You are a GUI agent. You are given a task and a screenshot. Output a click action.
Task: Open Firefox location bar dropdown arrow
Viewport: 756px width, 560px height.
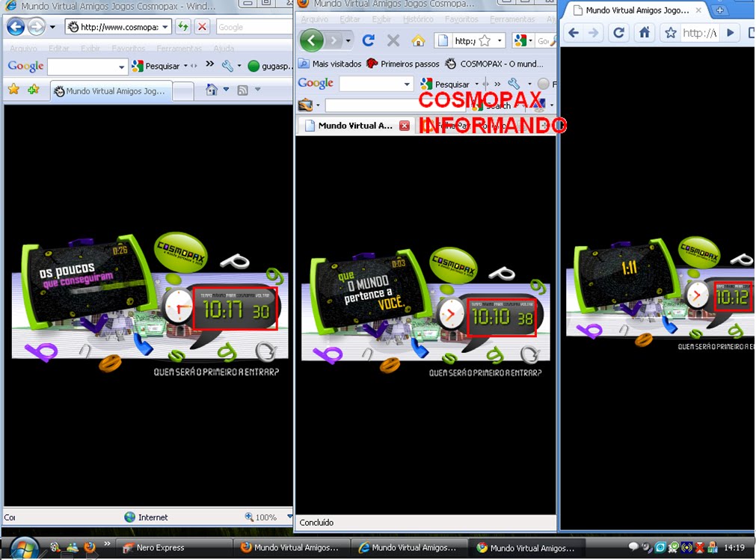(500, 41)
